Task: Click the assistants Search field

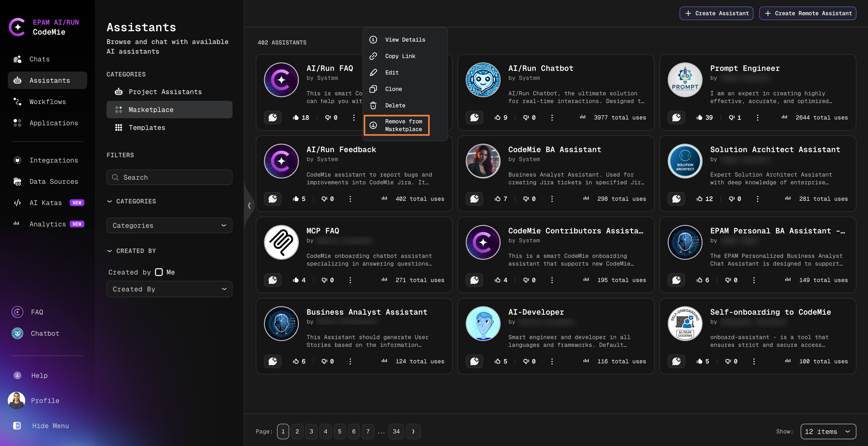Action: coord(169,177)
